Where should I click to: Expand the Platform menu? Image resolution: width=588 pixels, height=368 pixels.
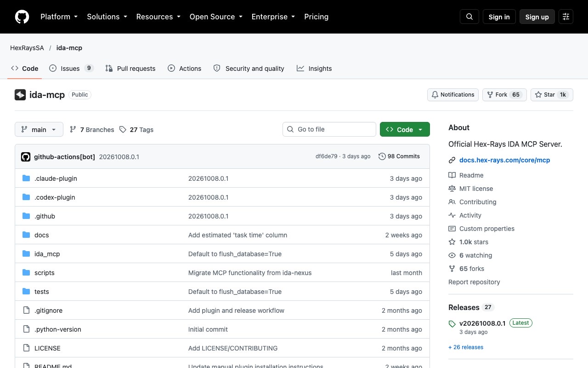59,17
